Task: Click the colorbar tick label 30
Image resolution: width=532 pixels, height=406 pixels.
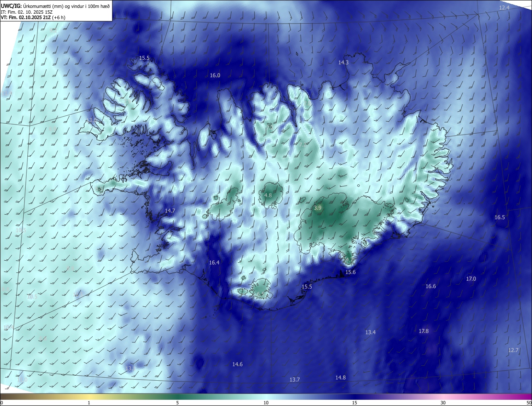Action: (x=443, y=403)
